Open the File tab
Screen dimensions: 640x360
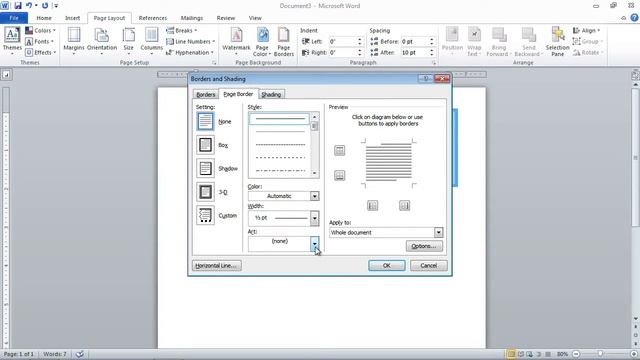click(14, 18)
